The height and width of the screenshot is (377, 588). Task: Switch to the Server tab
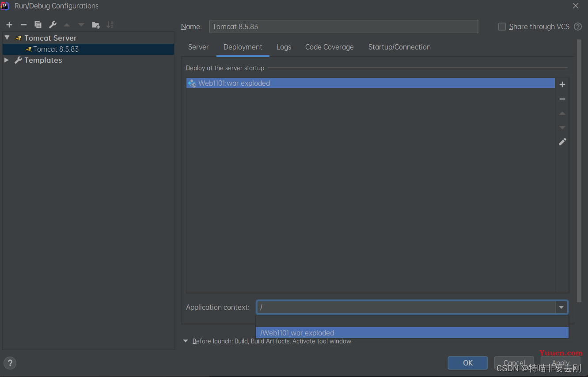[x=198, y=47]
